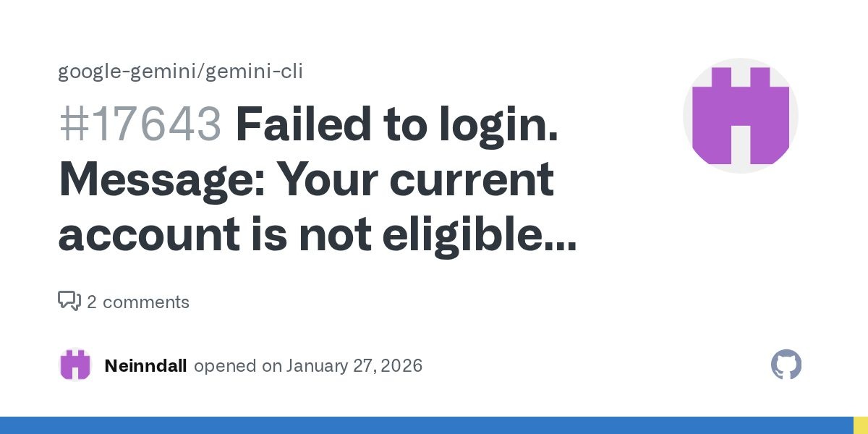Viewport: 868px width, 434px height.
Task: Click the GitHub Octocat logo
Action: pos(786,365)
